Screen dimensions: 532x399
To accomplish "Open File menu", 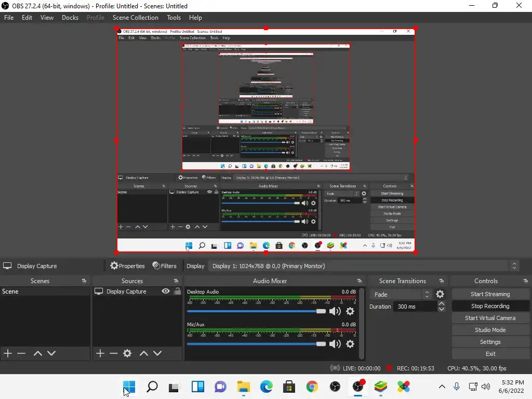I will (x=9, y=18).
